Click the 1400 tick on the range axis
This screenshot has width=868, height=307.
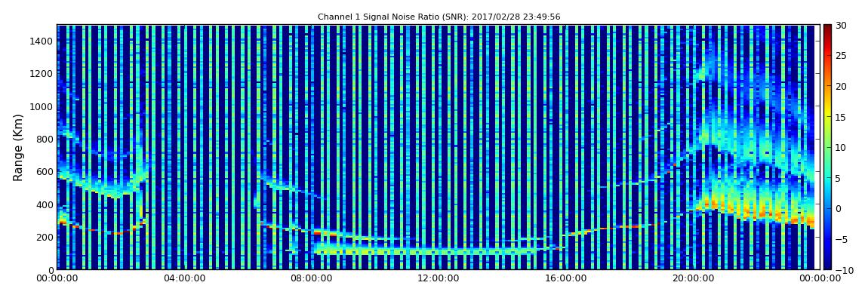click(x=42, y=41)
